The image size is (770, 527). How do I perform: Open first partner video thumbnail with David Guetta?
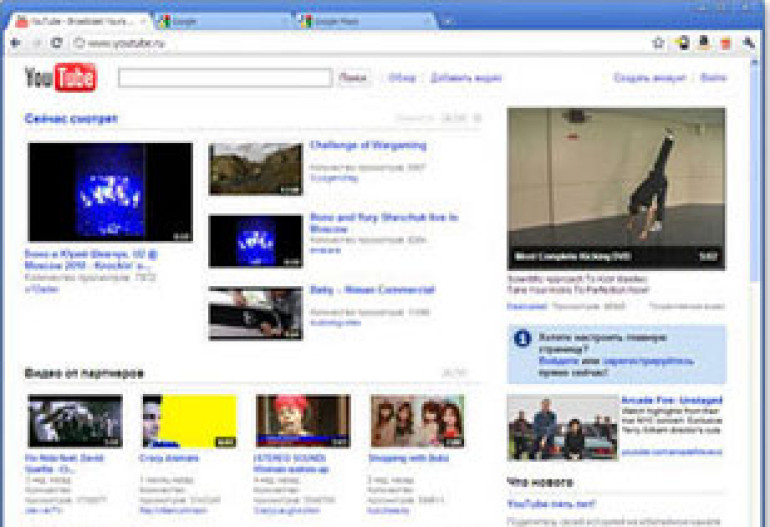click(x=75, y=421)
